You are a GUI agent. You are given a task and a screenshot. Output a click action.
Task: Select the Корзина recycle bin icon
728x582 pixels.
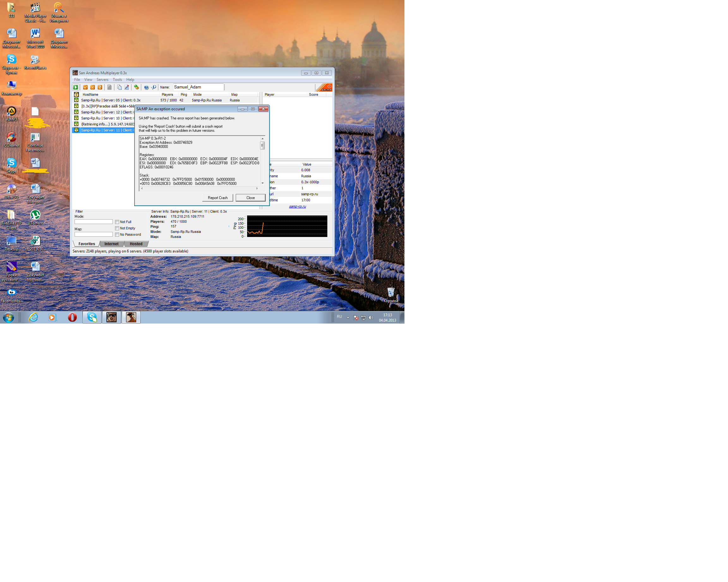tap(391, 295)
